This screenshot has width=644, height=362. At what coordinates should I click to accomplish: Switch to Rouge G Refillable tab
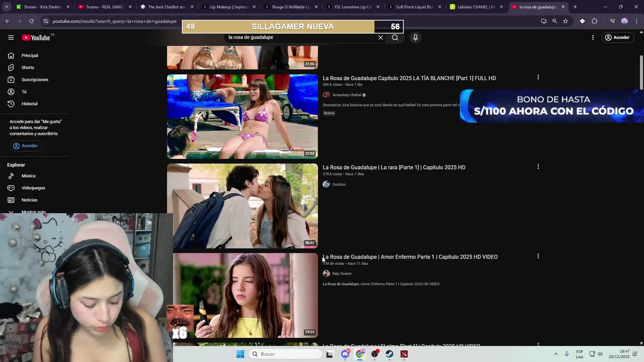pyautogui.click(x=290, y=7)
